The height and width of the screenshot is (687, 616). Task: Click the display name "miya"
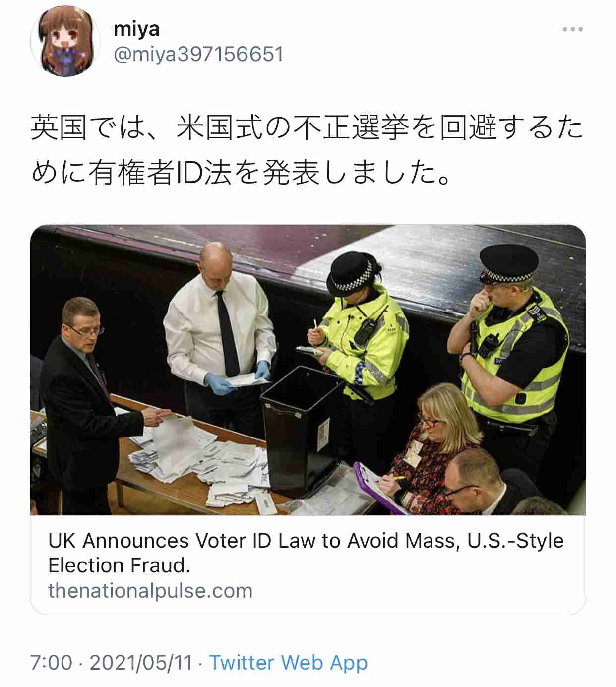(136, 29)
